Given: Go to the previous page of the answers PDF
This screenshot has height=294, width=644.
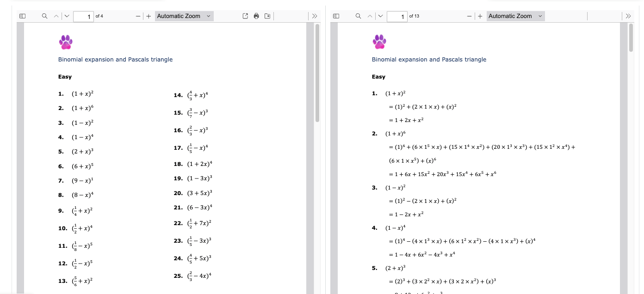Looking at the screenshot, I should click(x=369, y=15).
